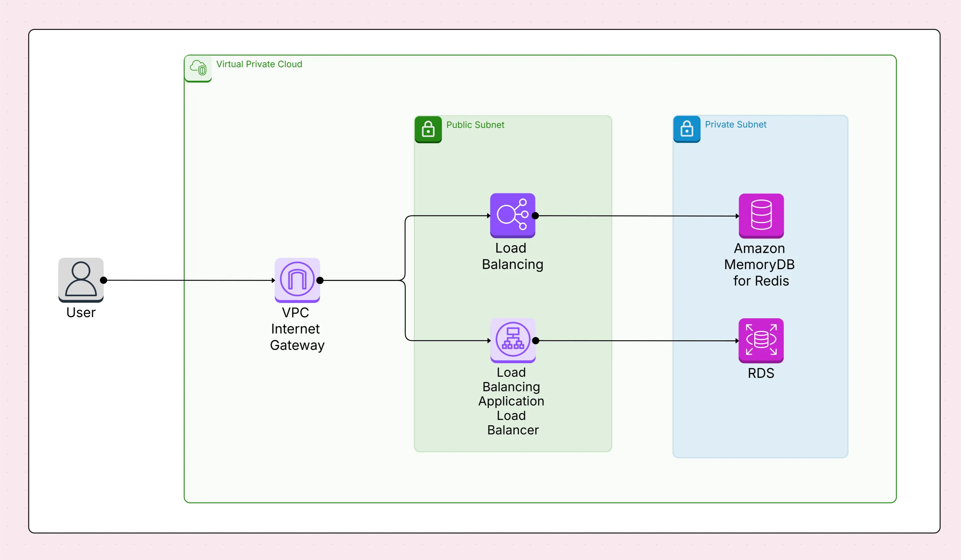Select the Amazon MemoryDB for Redis label
961x560 pixels.
click(759, 265)
